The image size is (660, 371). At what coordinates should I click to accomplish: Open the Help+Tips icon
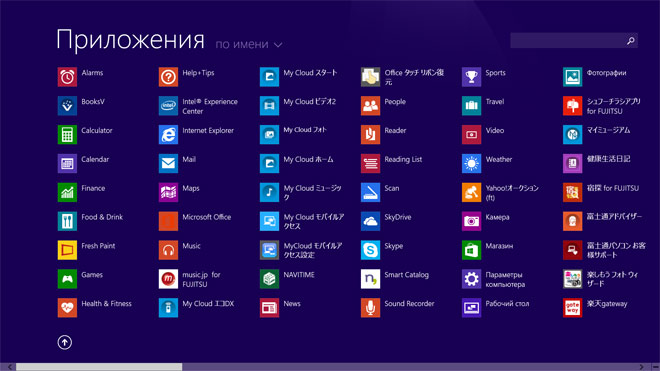(168, 77)
